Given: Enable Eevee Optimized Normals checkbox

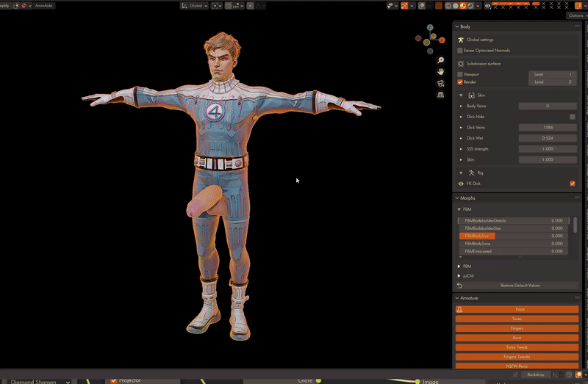Looking at the screenshot, I should 460,50.
